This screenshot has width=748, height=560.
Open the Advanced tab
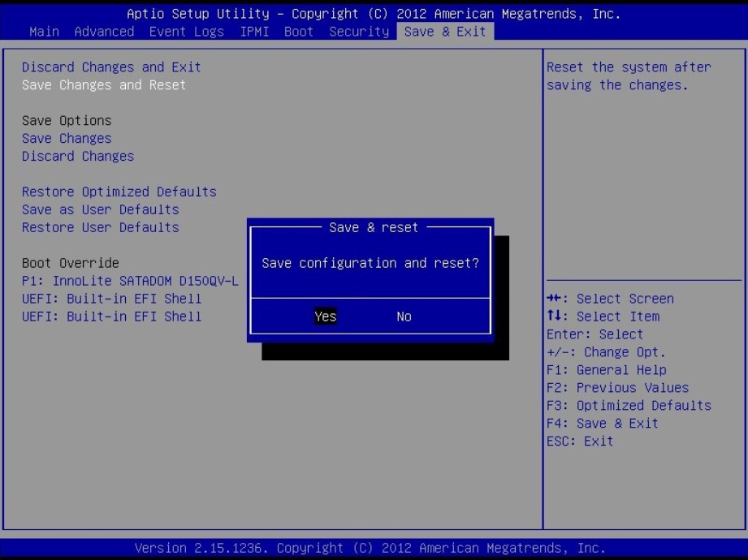(x=104, y=32)
